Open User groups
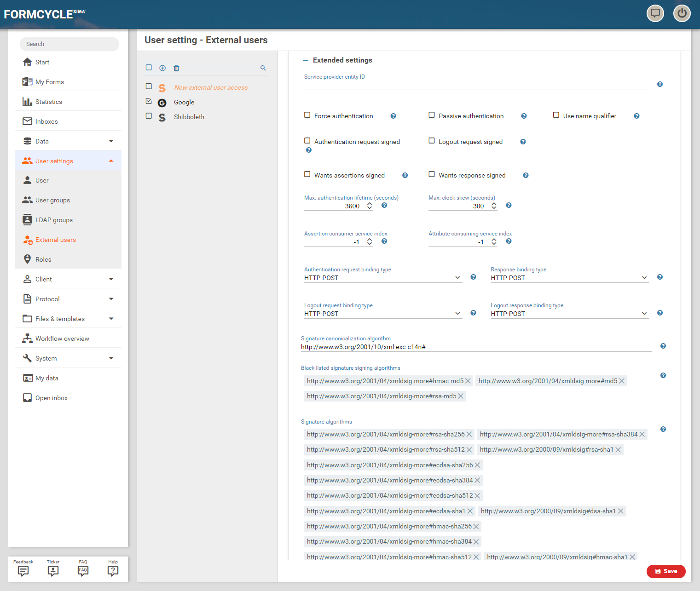Screen dimensions: 700x591 click(68, 200)
